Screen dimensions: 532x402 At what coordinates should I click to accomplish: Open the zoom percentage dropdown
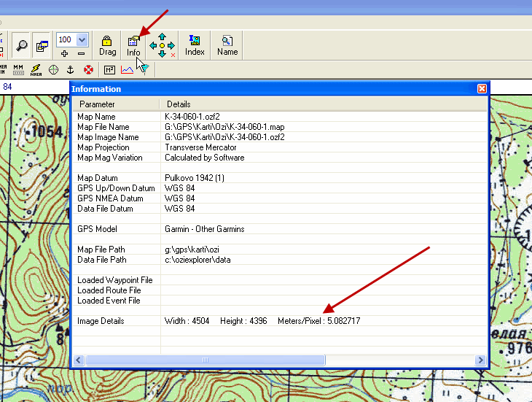point(82,39)
